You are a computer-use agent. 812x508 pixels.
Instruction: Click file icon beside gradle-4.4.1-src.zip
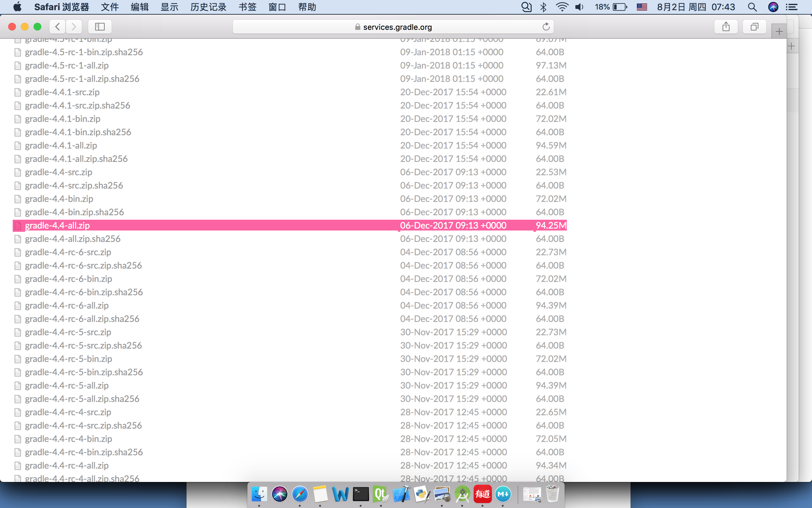[x=18, y=92]
